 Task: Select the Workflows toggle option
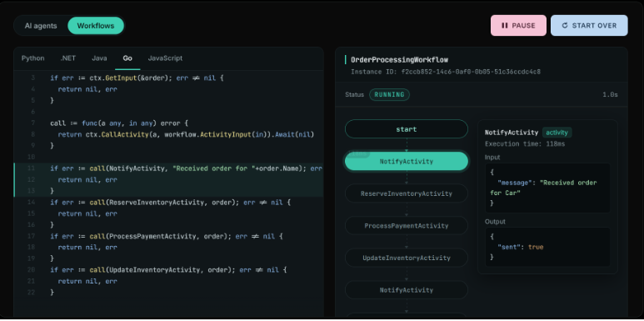click(96, 26)
